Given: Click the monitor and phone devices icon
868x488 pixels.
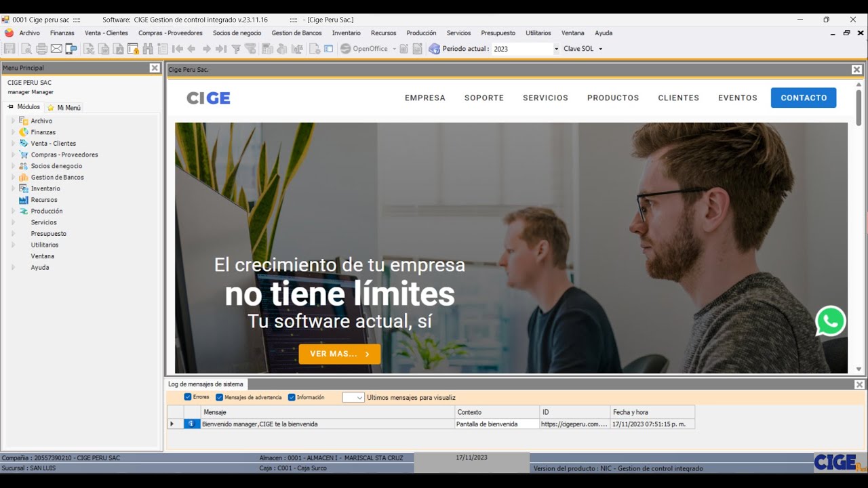Looking at the screenshot, I should [x=71, y=49].
